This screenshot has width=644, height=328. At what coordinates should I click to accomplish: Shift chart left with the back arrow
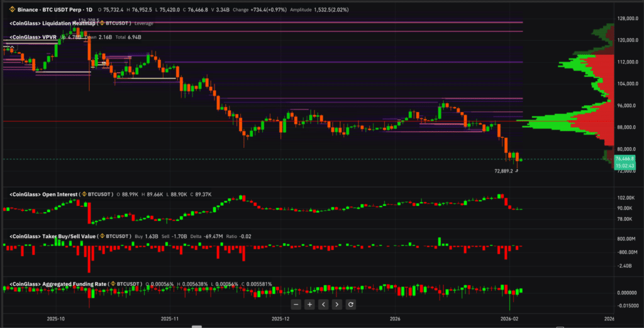point(323,305)
